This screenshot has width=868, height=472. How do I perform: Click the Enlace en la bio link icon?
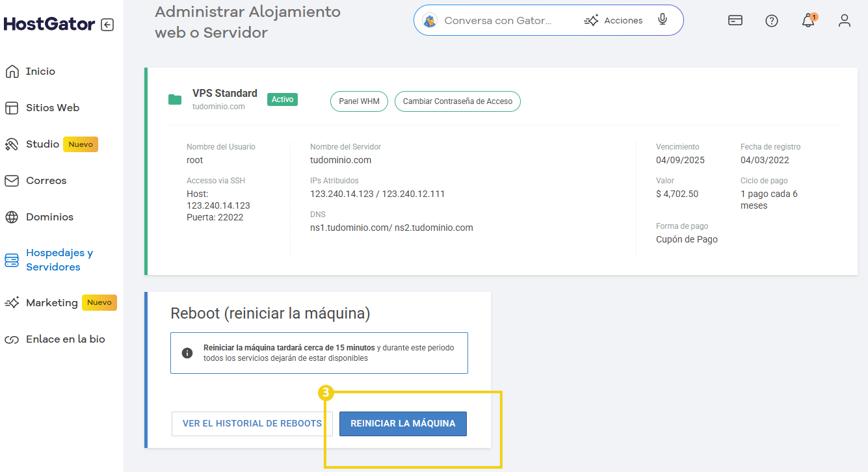pos(12,339)
